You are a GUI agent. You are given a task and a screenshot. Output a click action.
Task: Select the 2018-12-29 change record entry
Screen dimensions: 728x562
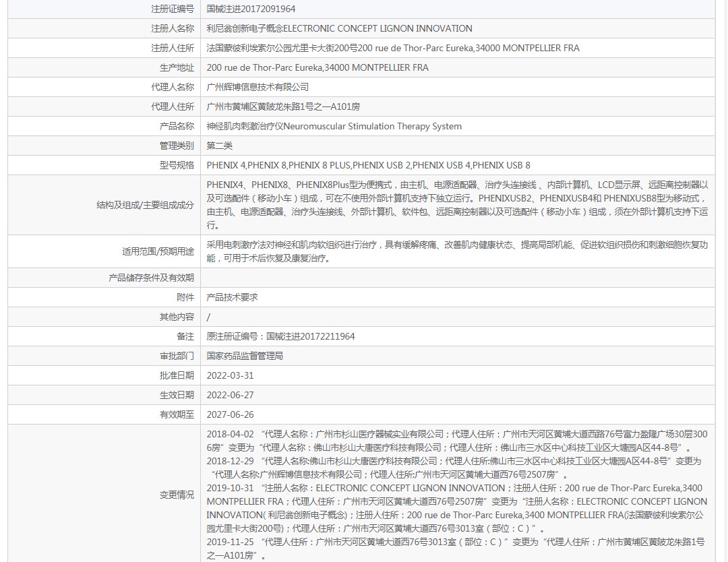454,468
